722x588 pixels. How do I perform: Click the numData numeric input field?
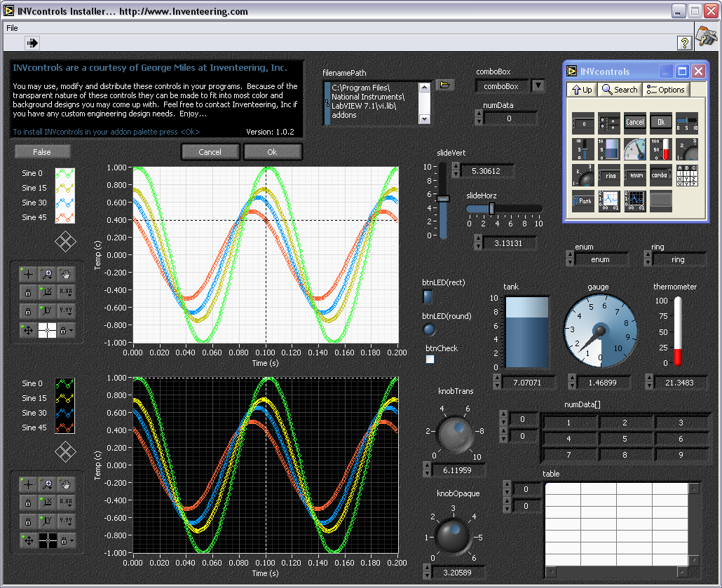(x=510, y=118)
